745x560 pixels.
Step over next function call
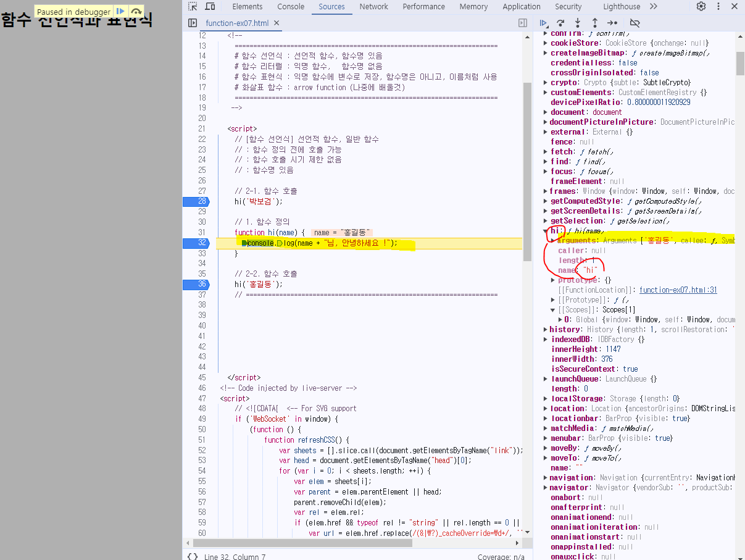click(560, 23)
